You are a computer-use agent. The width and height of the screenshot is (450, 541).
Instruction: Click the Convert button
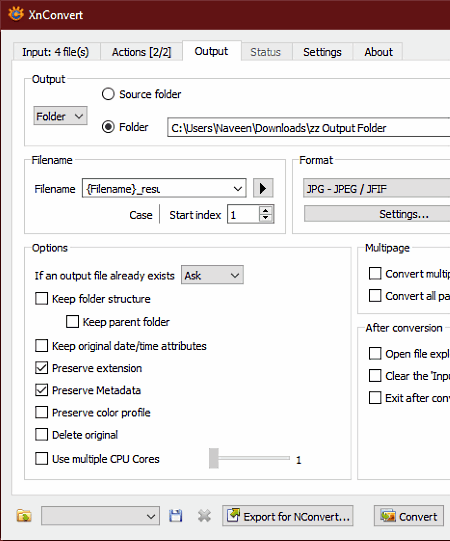click(409, 516)
